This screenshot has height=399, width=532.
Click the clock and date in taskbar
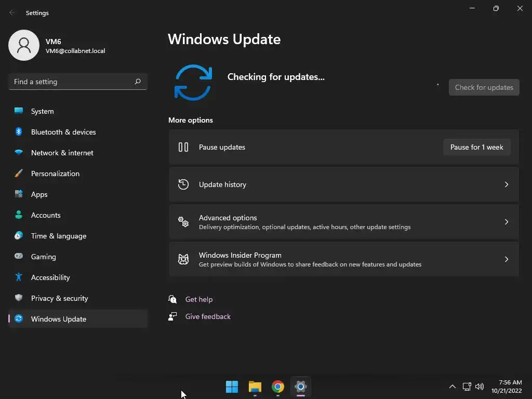pos(507,387)
